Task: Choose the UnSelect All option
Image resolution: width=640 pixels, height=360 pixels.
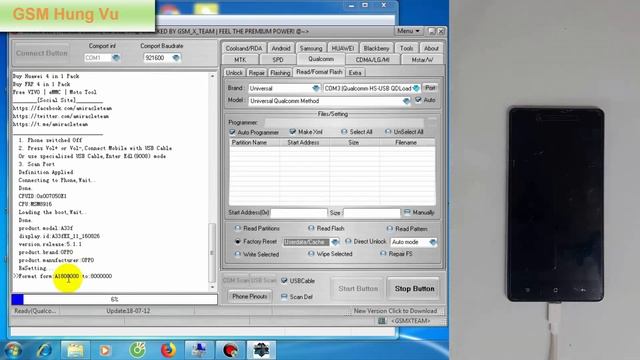Action: (x=388, y=131)
